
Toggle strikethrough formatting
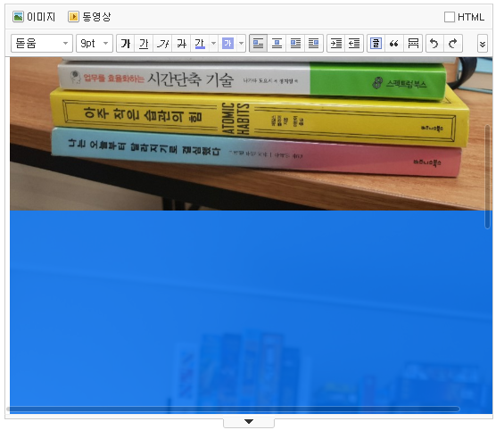[x=181, y=44]
